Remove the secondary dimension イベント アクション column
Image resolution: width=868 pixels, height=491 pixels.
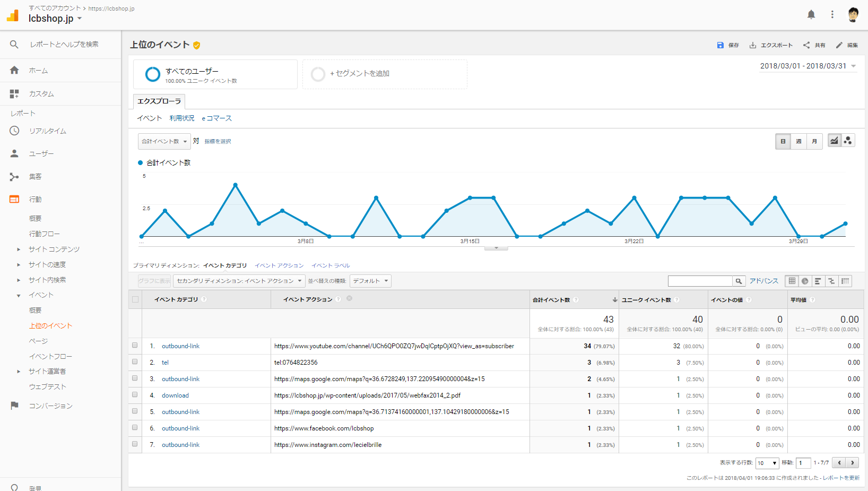pos(349,298)
